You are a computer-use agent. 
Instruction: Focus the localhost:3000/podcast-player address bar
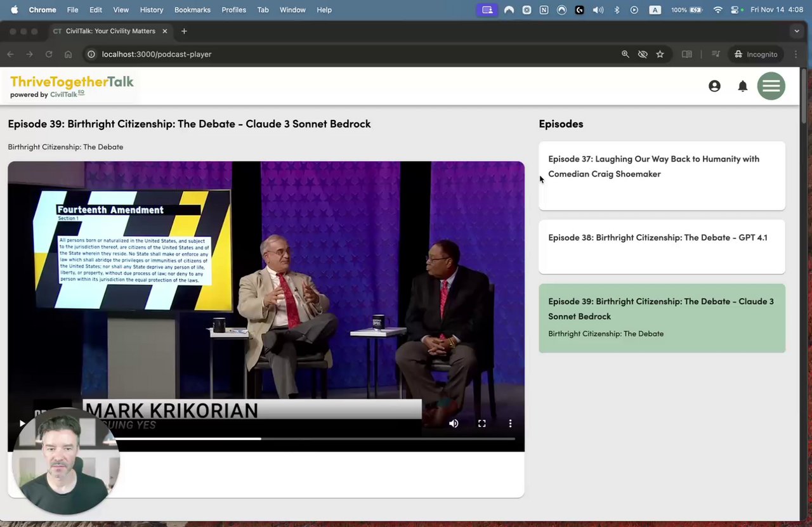pyautogui.click(x=355, y=55)
